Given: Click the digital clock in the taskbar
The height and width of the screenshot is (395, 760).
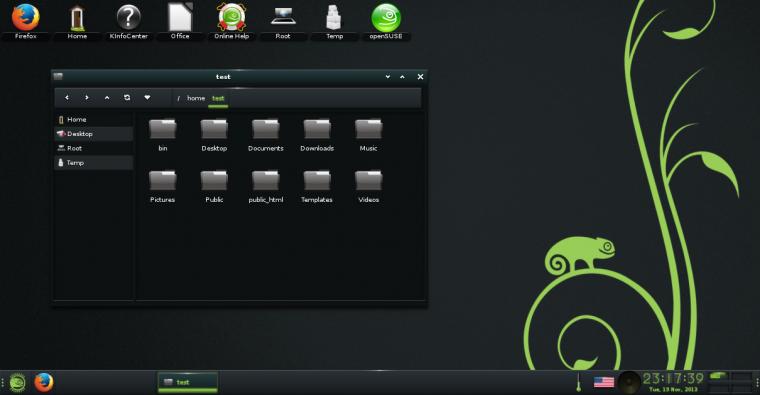Looking at the screenshot, I should 673,382.
